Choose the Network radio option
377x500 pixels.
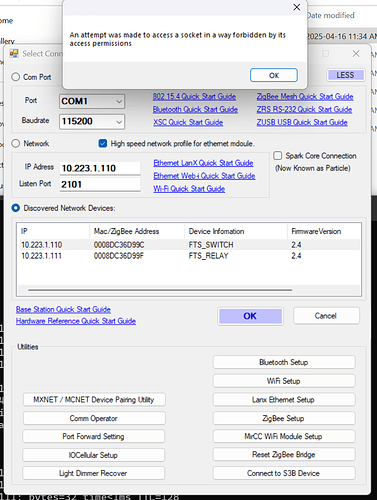[16, 144]
